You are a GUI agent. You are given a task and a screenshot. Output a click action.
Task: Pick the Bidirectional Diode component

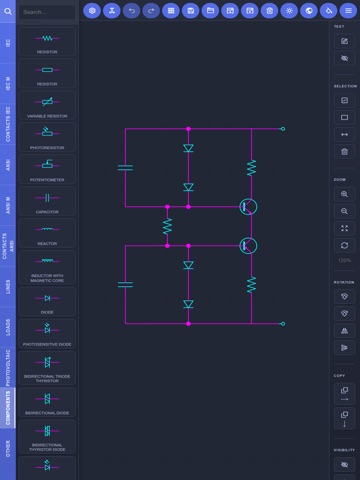(x=47, y=402)
